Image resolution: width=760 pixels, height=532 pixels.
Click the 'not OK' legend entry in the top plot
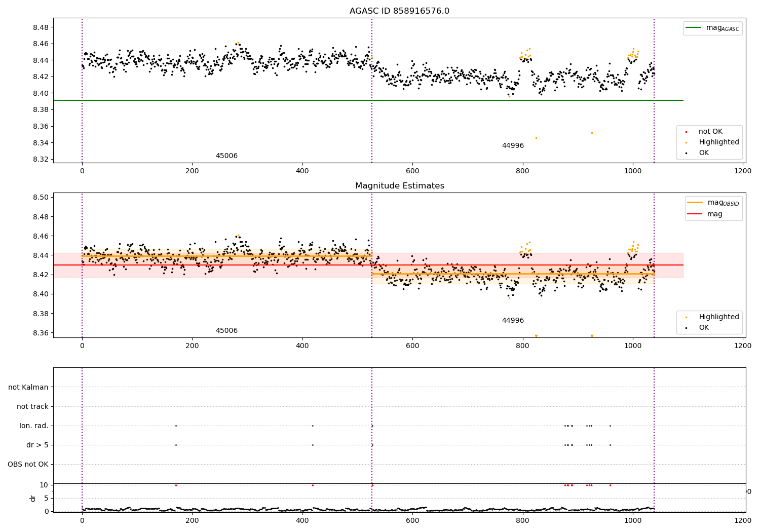pyautogui.click(x=710, y=132)
